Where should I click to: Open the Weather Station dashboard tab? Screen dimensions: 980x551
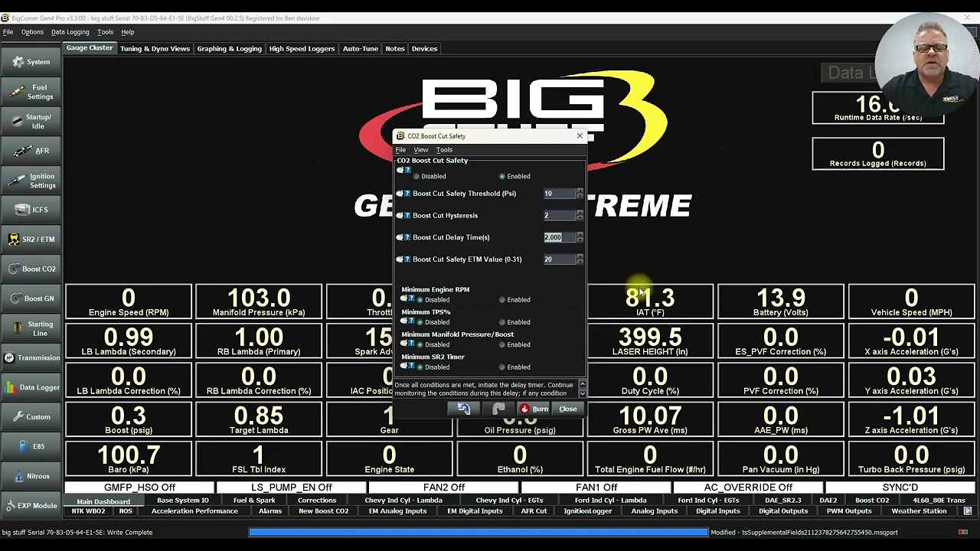tap(919, 511)
